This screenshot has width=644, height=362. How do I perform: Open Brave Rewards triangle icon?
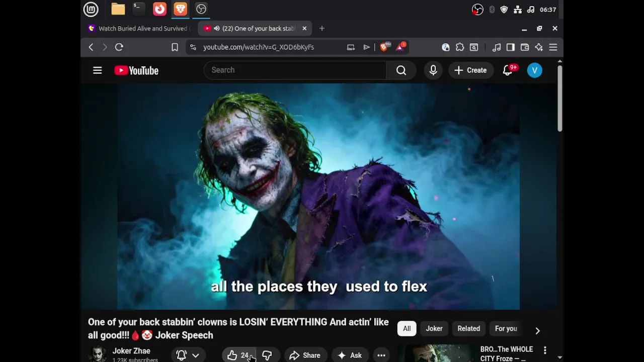point(400,47)
